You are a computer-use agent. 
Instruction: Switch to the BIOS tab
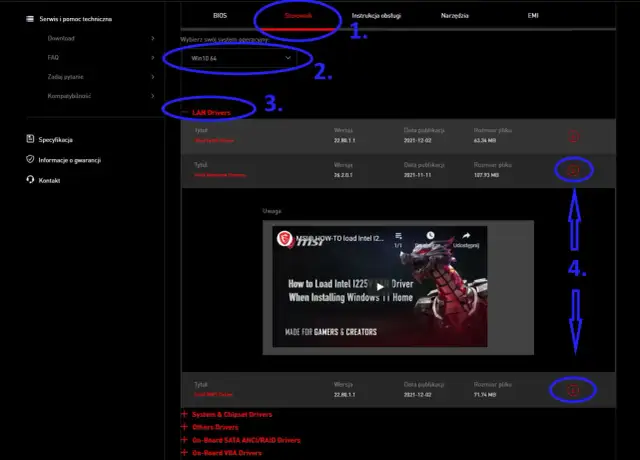[220, 16]
